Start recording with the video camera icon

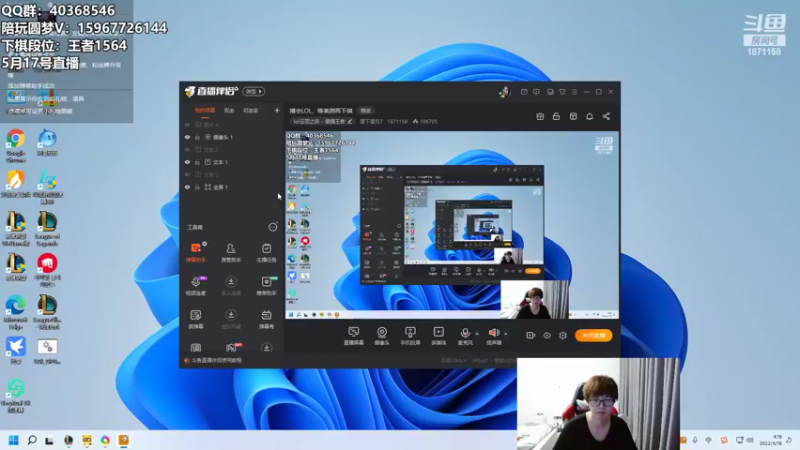tap(531, 335)
